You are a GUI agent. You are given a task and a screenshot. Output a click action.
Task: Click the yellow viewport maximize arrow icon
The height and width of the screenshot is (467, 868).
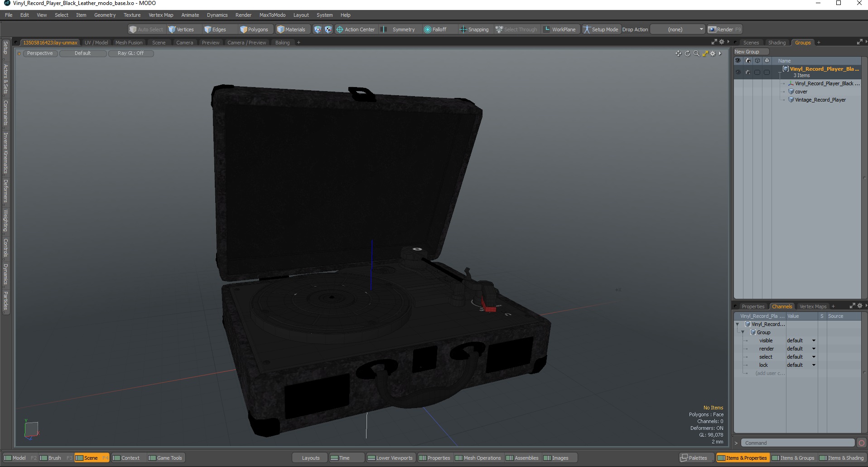click(x=705, y=54)
